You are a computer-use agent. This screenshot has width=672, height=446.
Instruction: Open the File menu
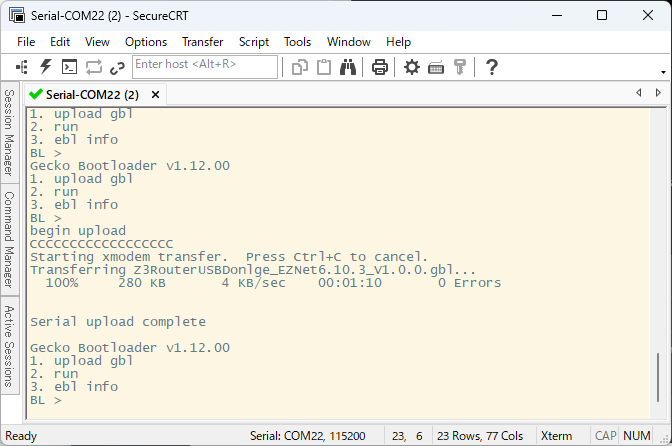(x=26, y=42)
